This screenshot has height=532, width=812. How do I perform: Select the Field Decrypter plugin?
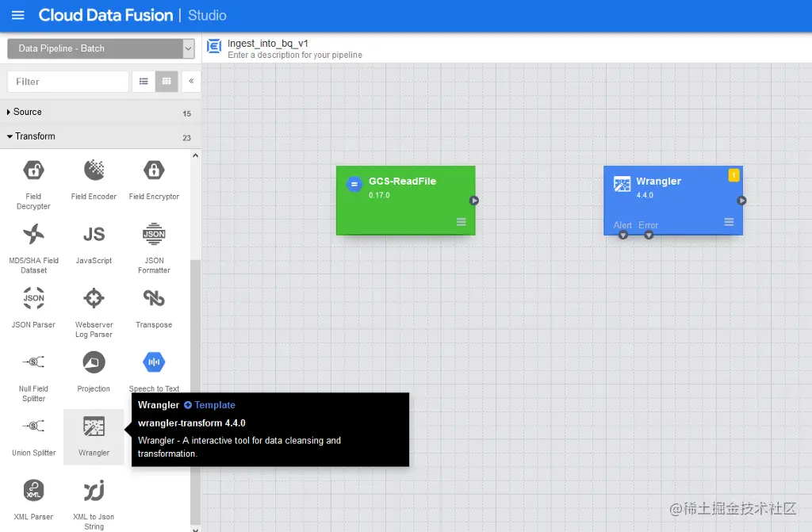[x=33, y=185]
